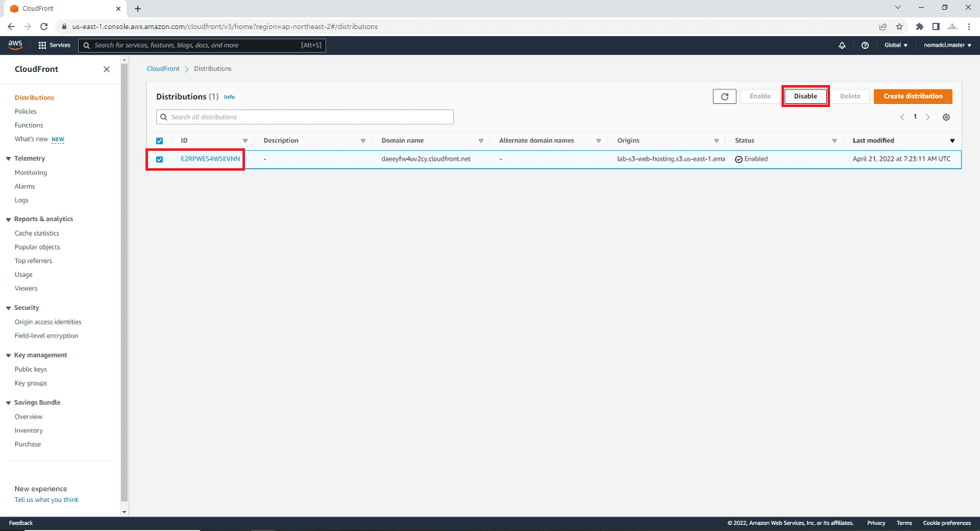This screenshot has height=531, width=980.
Task: Sort by Domain name column arrow
Action: 481,141
